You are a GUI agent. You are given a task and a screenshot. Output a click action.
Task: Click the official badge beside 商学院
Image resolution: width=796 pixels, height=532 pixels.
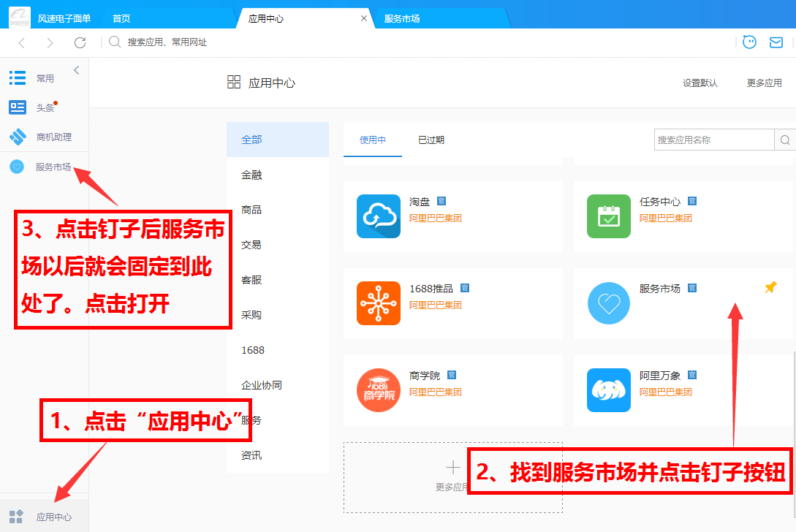pos(451,375)
